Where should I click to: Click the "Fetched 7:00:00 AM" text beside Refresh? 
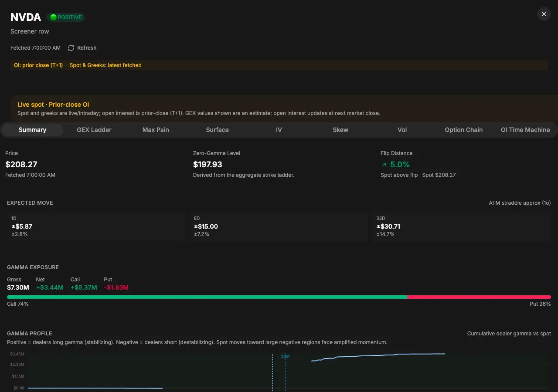pos(36,48)
